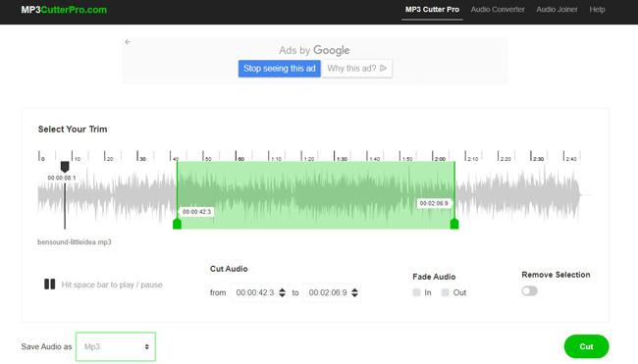Click the 00:02:06:9 label on waveform
The width and height of the screenshot is (638, 364).
click(434, 203)
